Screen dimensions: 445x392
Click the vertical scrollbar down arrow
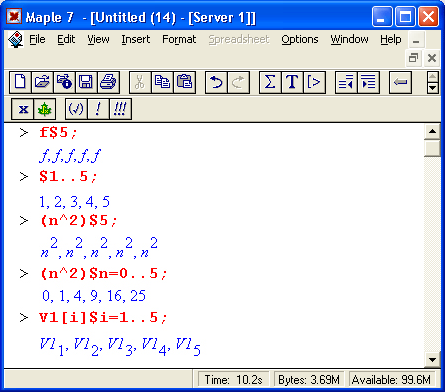(432, 360)
